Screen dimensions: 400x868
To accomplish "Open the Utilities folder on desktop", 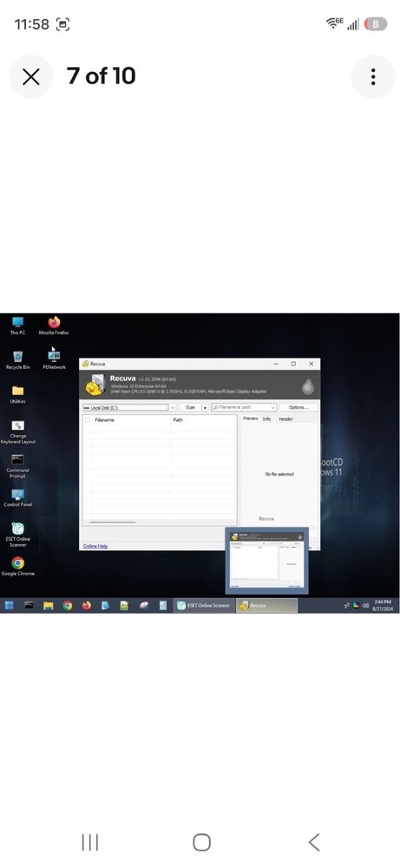I will pyautogui.click(x=17, y=394).
